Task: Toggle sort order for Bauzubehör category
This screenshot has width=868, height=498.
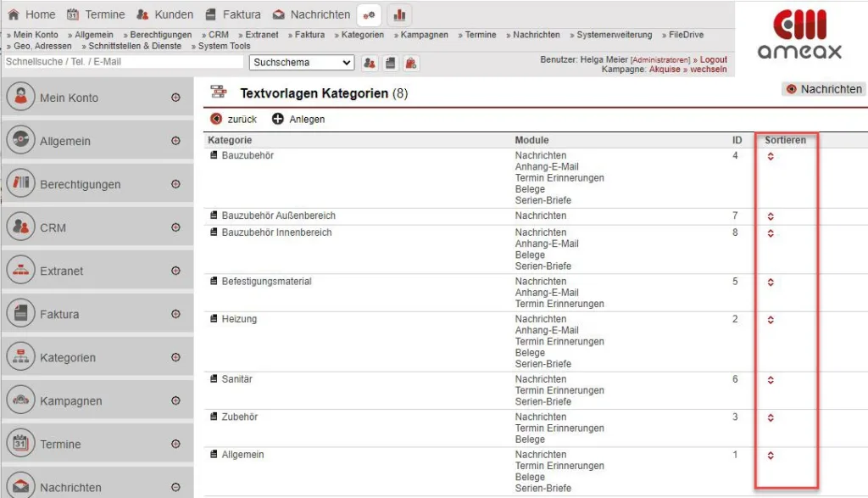Action: tap(769, 158)
